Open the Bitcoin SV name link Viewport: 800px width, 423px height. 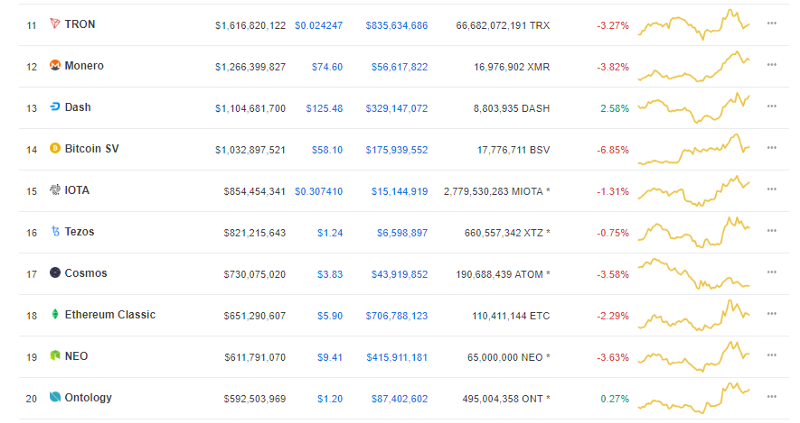tap(92, 148)
